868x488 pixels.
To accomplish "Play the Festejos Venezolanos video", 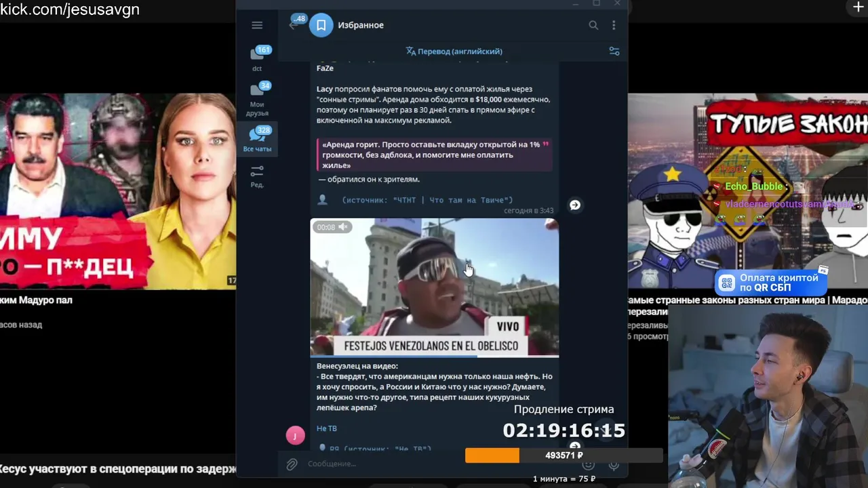I will [435, 287].
